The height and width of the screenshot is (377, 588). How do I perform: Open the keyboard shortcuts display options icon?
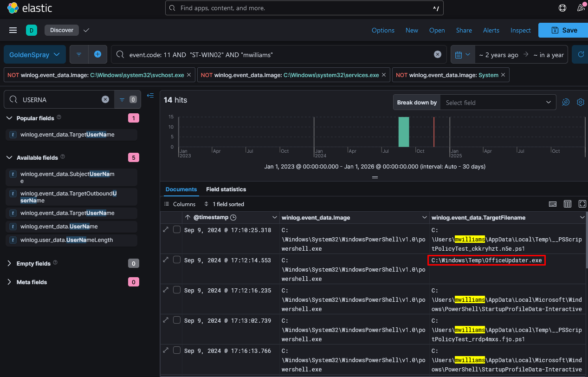click(x=553, y=204)
